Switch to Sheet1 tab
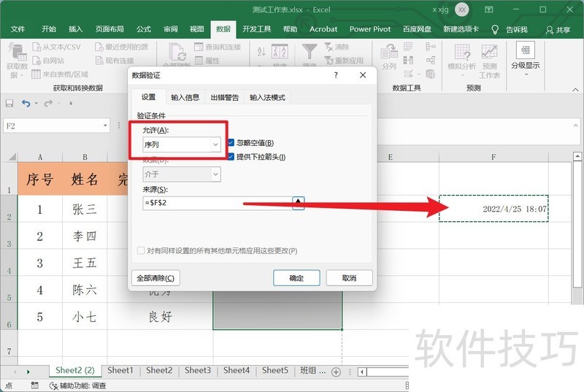 [120, 370]
